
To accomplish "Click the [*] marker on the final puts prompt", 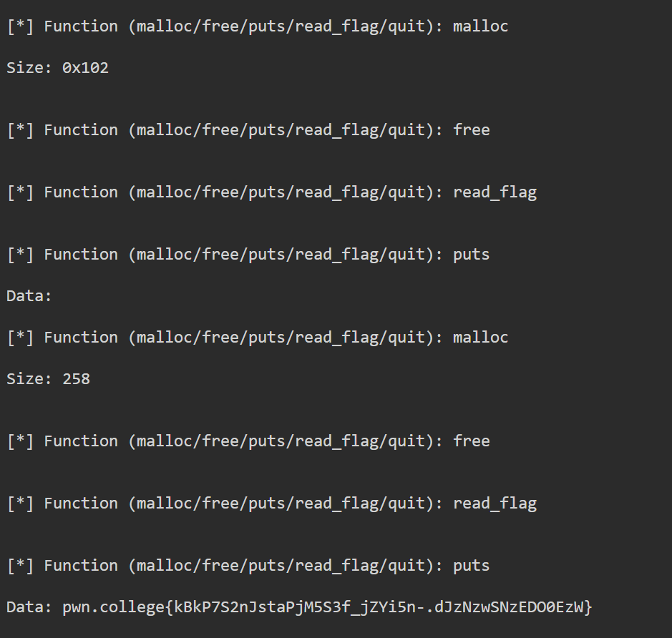I will click(21, 566).
